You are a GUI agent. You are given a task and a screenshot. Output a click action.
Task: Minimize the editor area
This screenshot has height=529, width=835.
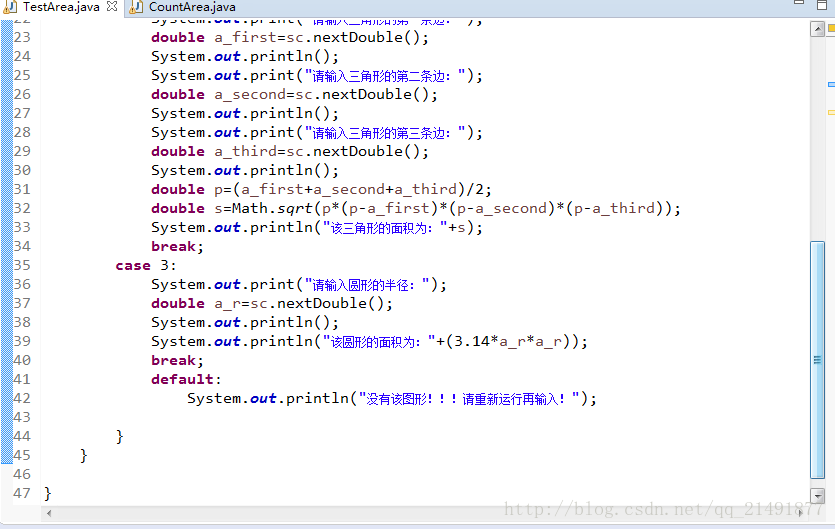pyautogui.click(x=799, y=3)
